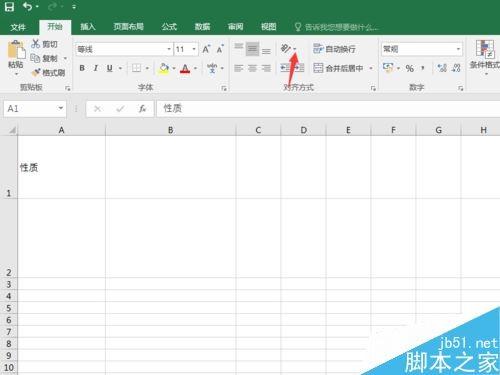Apply percent style
The image size is (500, 375).
(x=410, y=68)
